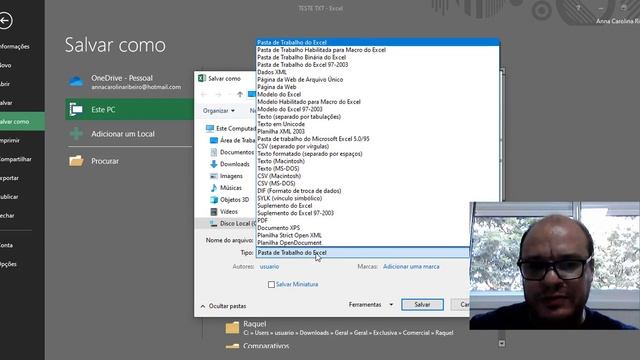Select Vídeos folder in tree
Viewport: 640px width, 360px height.
tap(224, 211)
